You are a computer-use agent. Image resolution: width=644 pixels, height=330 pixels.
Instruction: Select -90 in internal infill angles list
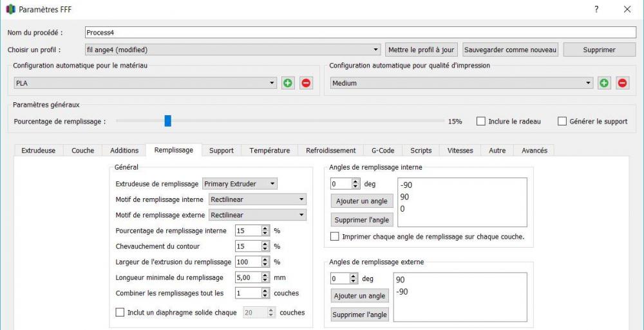tap(405, 185)
